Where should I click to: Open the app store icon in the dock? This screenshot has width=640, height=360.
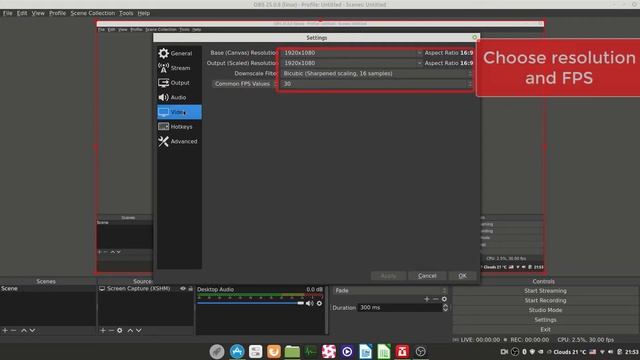237,351
